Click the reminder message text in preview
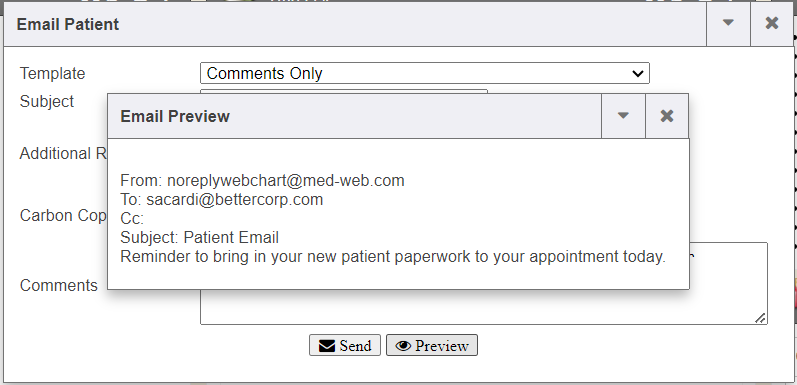797x385 pixels. point(393,256)
